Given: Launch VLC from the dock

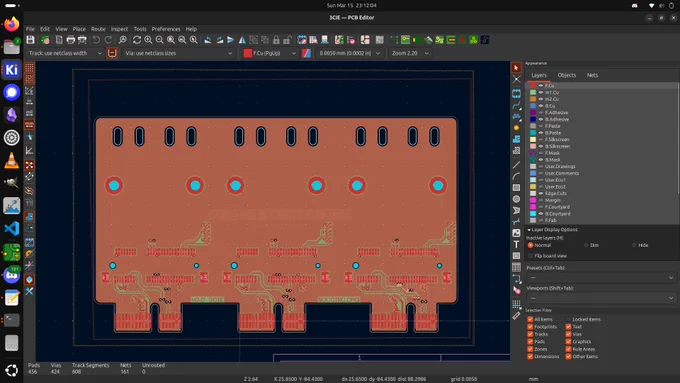Looking at the screenshot, I should pyautogui.click(x=11, y=160).
